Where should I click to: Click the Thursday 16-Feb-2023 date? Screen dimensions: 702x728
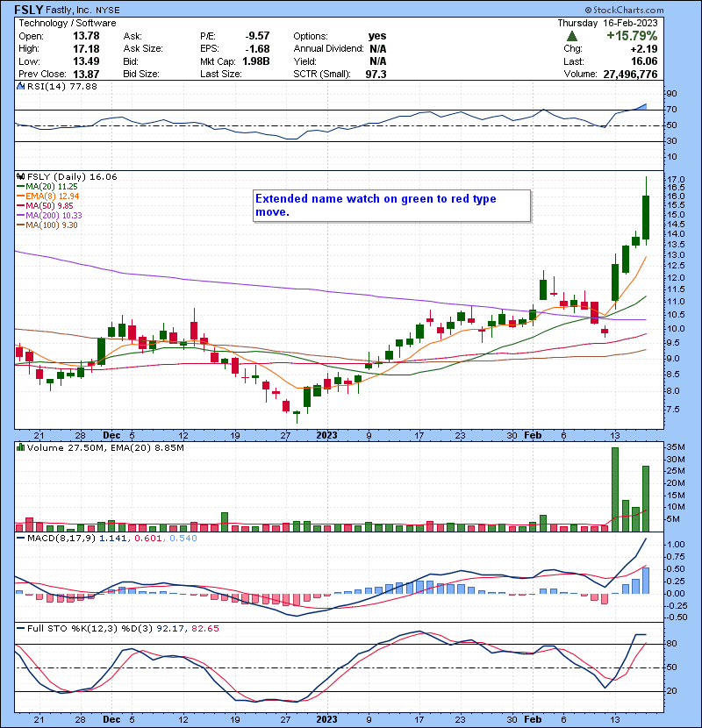coord(608,23)
